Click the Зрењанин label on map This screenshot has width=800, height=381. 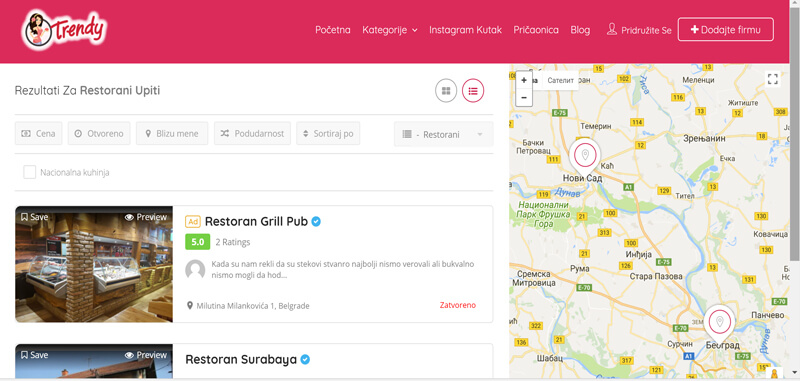705,138
